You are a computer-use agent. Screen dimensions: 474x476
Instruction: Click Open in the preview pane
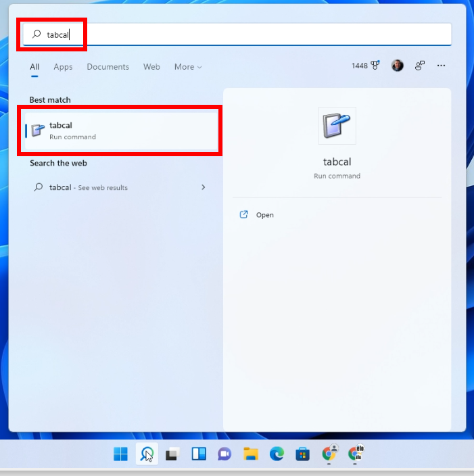tap(265, 215)
